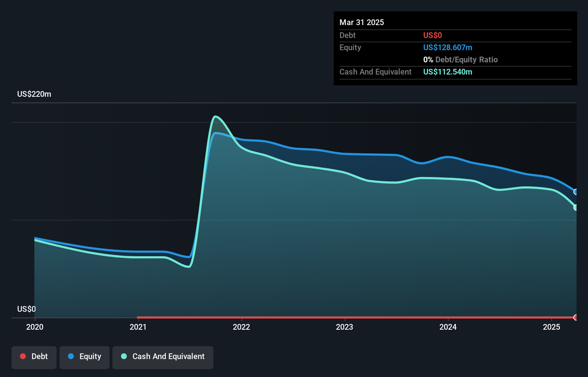
Task: Click the 2023 x-axis label
Action: (344, 327)
